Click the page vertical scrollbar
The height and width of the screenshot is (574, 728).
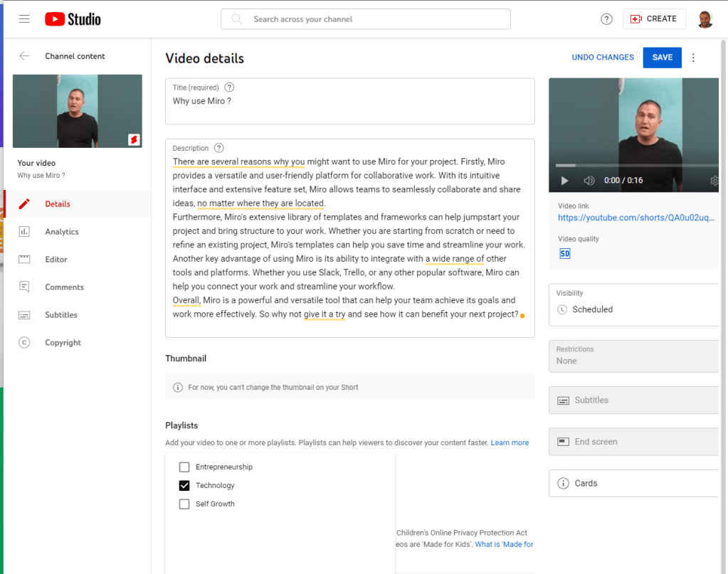pyautogui.click(x=723, y=307)
